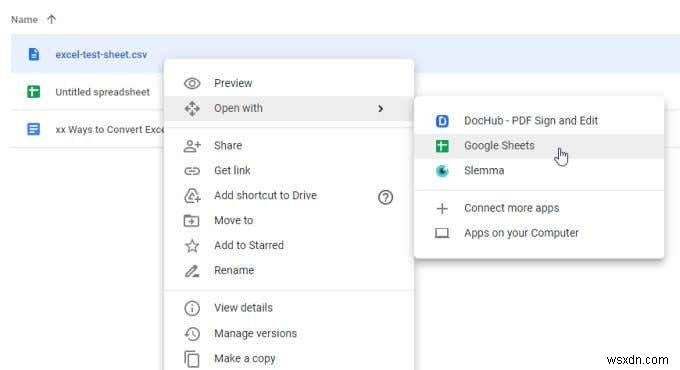Screen dimensions: 680x370
Task: Click the help question mark icon
Action: click(x=385, y=197)
